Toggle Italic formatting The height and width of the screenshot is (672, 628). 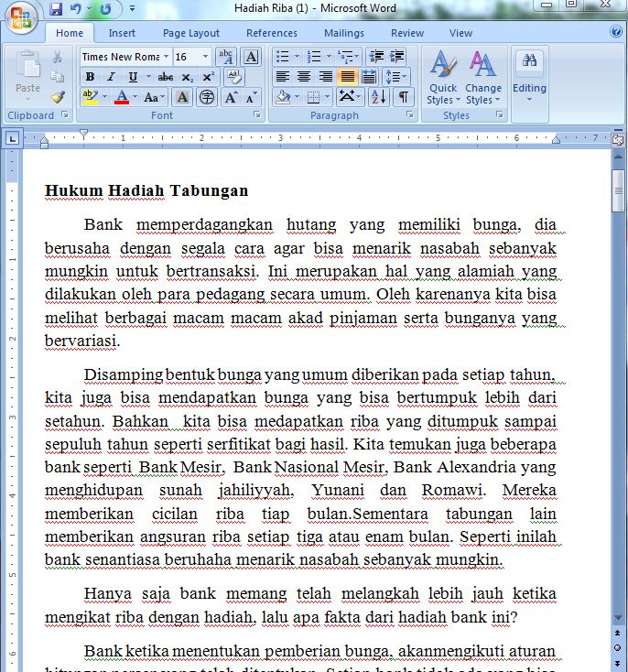pyautogui.click(x=111, y=77)
